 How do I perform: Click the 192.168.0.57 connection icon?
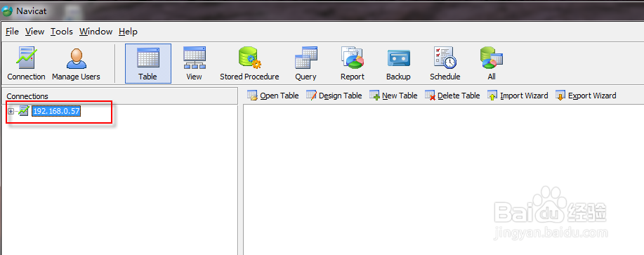24,111
